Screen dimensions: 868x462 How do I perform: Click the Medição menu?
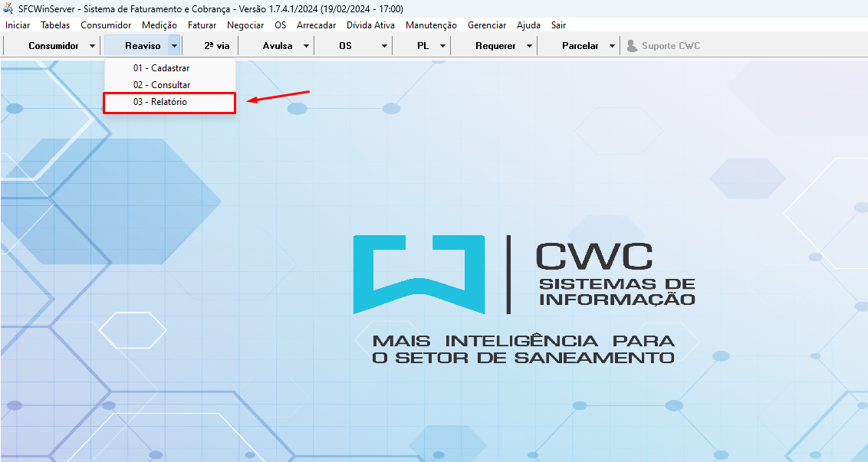(x=159, y=25)
